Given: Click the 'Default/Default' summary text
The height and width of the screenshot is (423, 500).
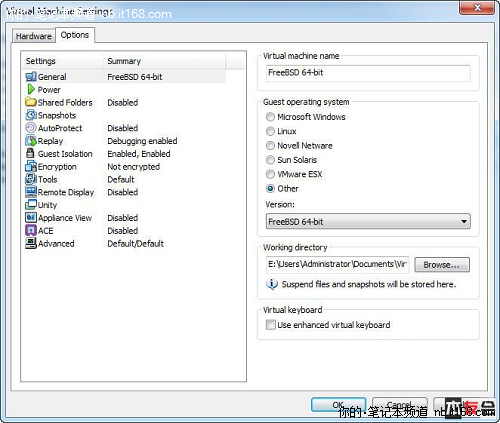Looking at the screenshot, I should [136, 244].
